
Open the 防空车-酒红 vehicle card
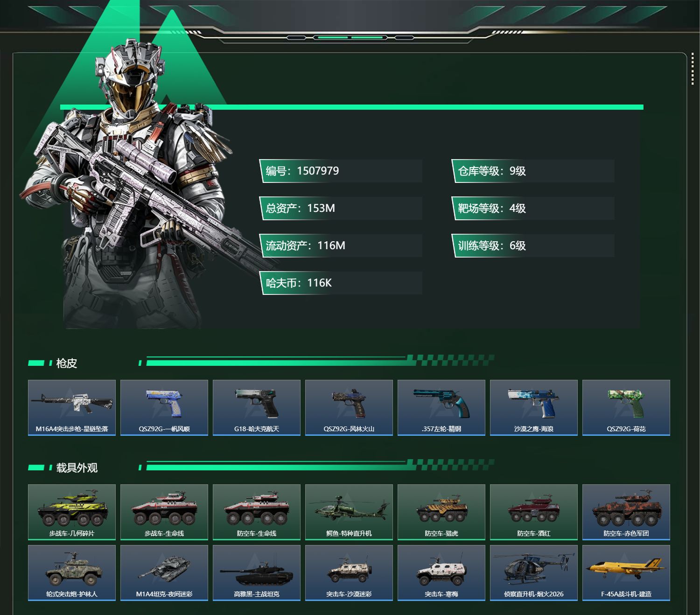(534, 512)
